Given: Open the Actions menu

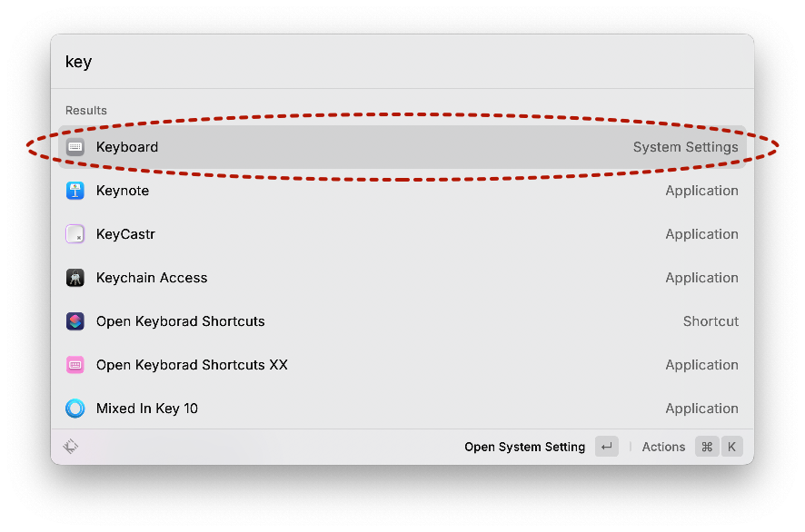Looking at the screenshot, I should click(x=663, y=447).
